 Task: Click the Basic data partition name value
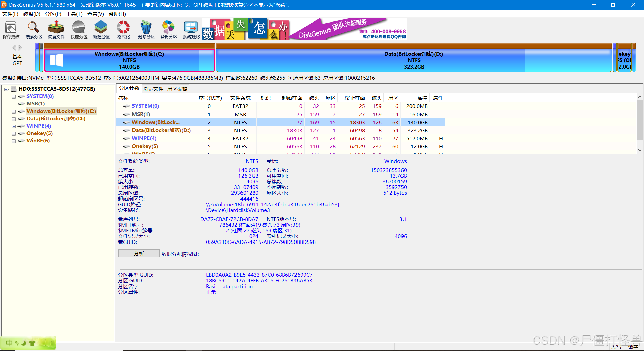pos(229,287)
